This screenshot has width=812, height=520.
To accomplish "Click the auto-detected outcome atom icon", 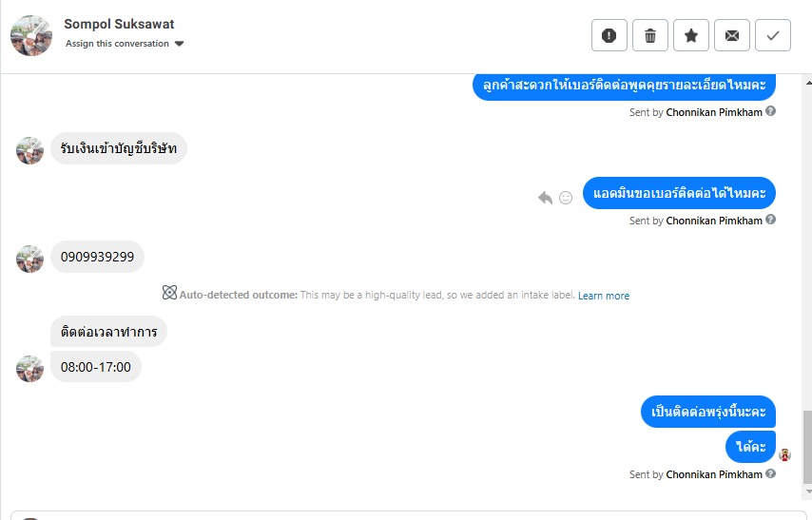I will pyautogui.click(x=169, y=295).
